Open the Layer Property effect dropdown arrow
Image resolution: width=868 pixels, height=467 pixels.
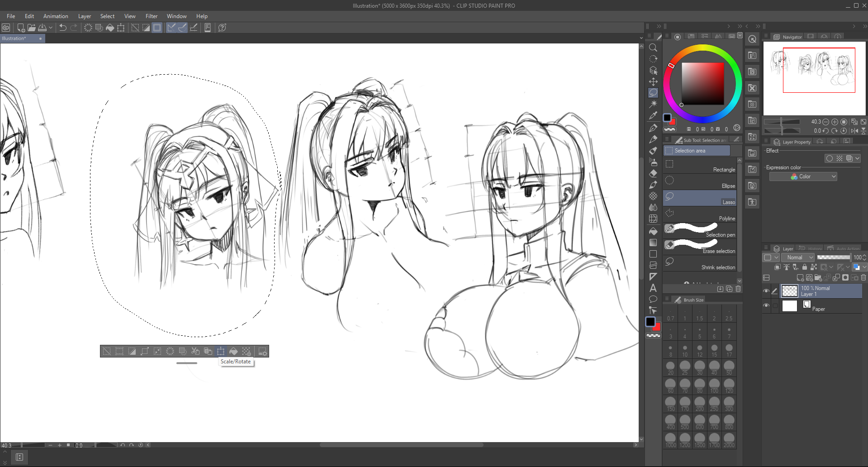click(x=858, y=158)
